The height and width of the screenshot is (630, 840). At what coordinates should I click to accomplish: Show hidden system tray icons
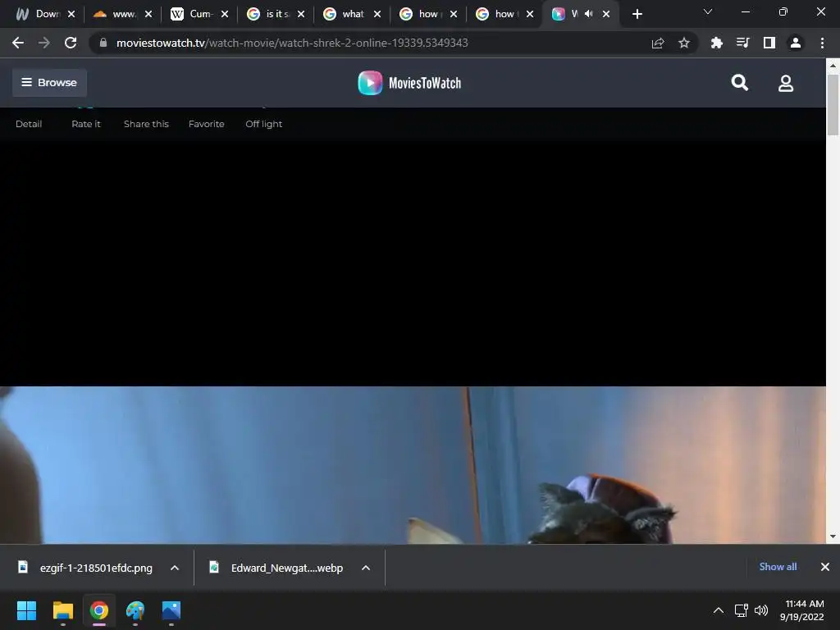[719, 610]
